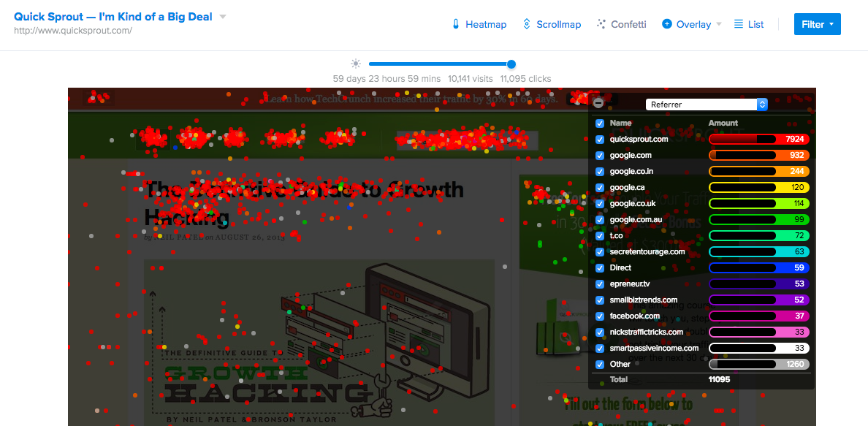Click the Neil Patel byline
868x426 pixels.
(x=214, y=237)
